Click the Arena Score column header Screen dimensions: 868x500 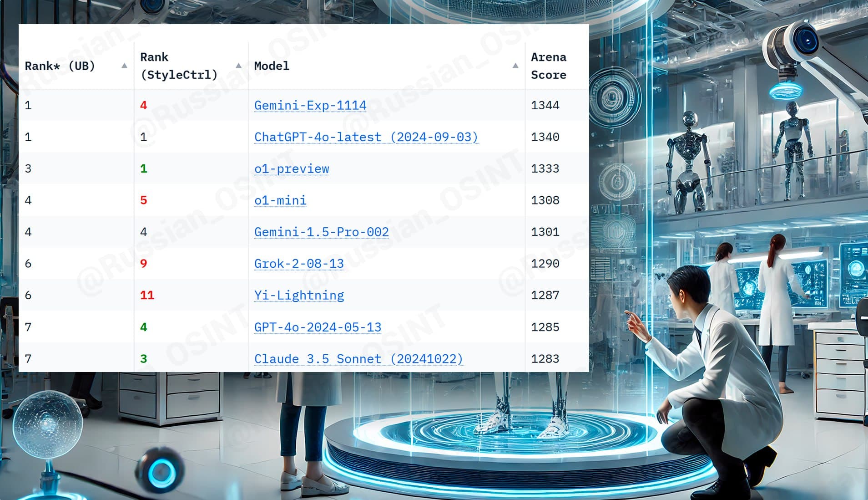point(549,66)
